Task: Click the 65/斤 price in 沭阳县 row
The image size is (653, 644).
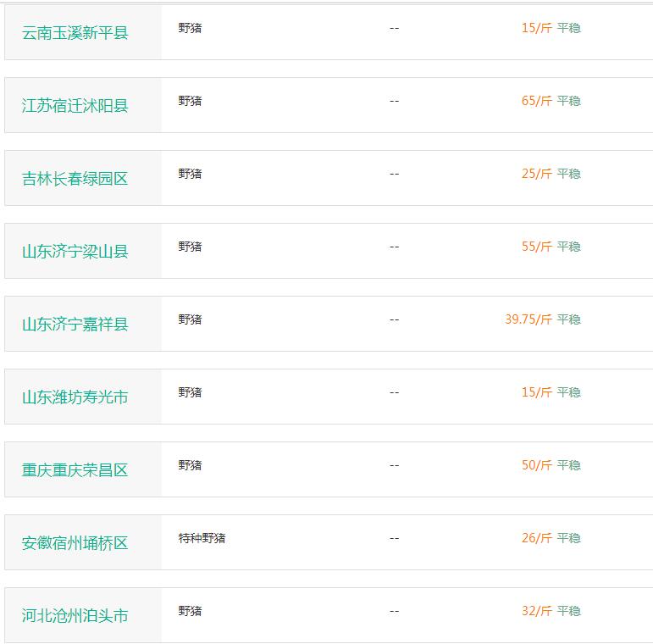Action: click(537, 101)
